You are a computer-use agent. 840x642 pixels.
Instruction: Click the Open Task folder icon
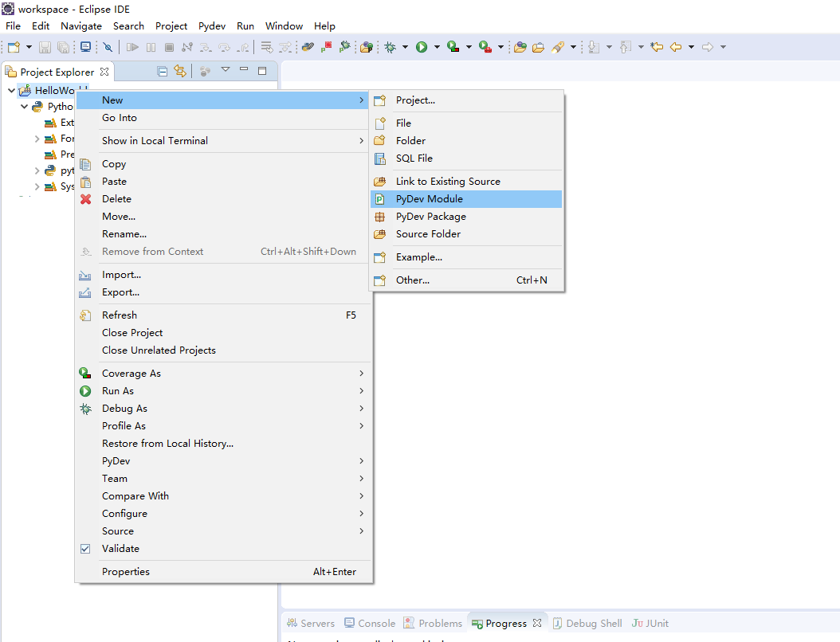click(x=539, y=47)
